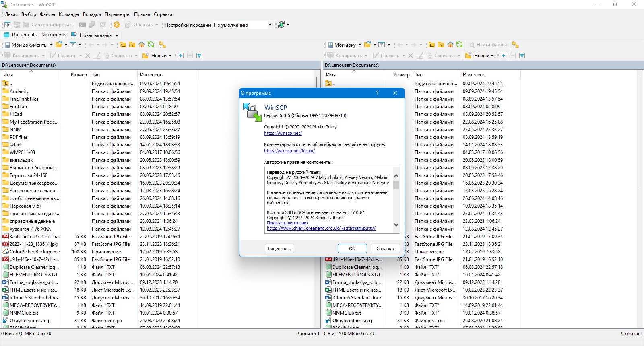Screen dimensions: 644x346
Task: Open root directory icon in left panel
Action: tap(132, 45)
